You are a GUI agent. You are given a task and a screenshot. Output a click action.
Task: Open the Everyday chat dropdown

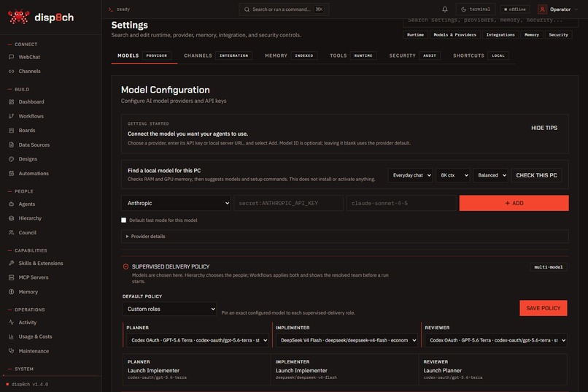pyautogui.click(x=410, y=175)
